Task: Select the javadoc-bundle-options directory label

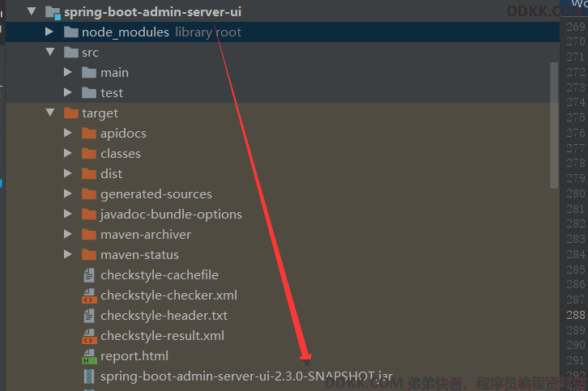Action: (171, 215)
